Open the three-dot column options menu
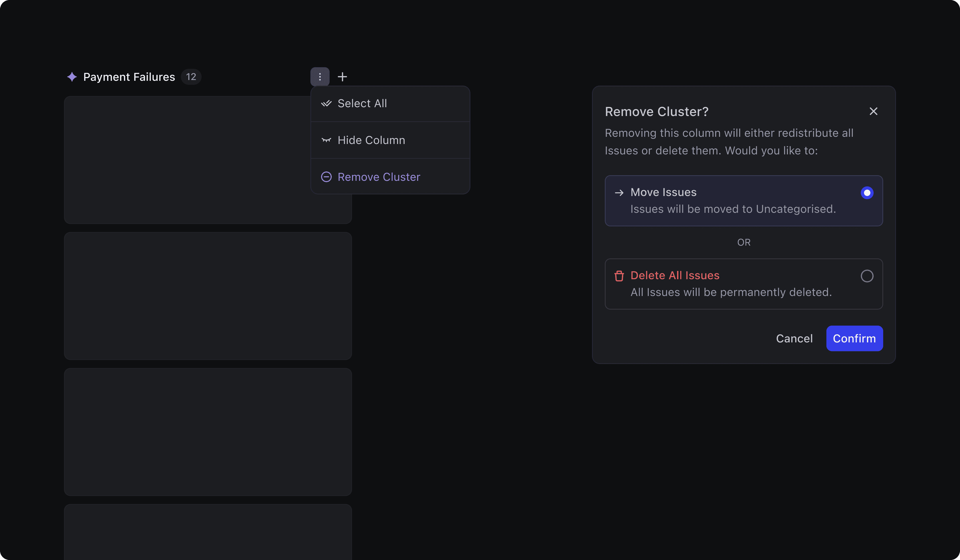The width and height of the screenshot is (960, 560). tap(320, 77)
